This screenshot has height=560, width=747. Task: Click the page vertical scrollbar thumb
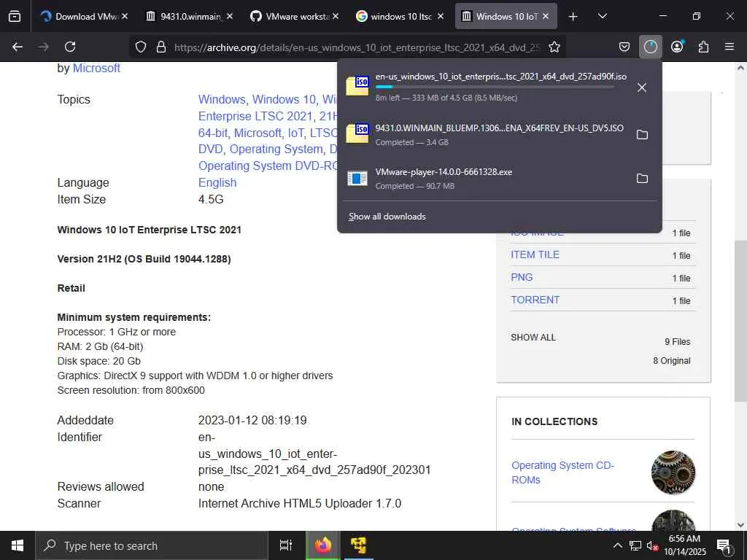[x=740, y=321]
